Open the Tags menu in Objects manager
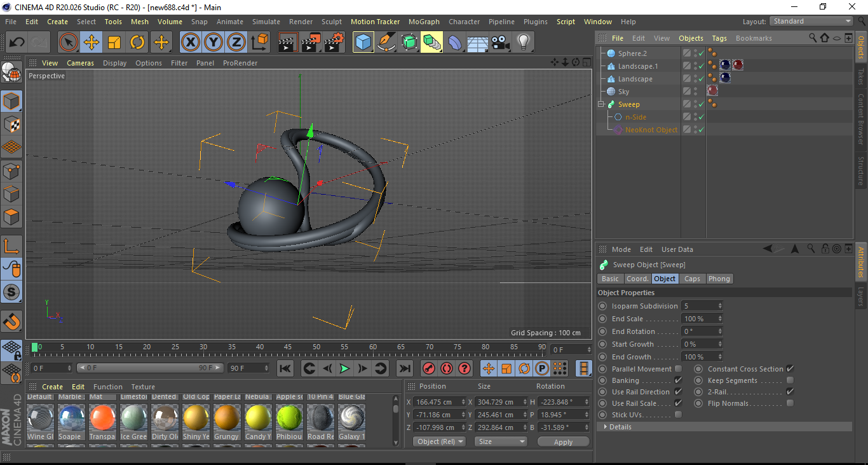This screenshot has height=465, width=868. (719, 38)
